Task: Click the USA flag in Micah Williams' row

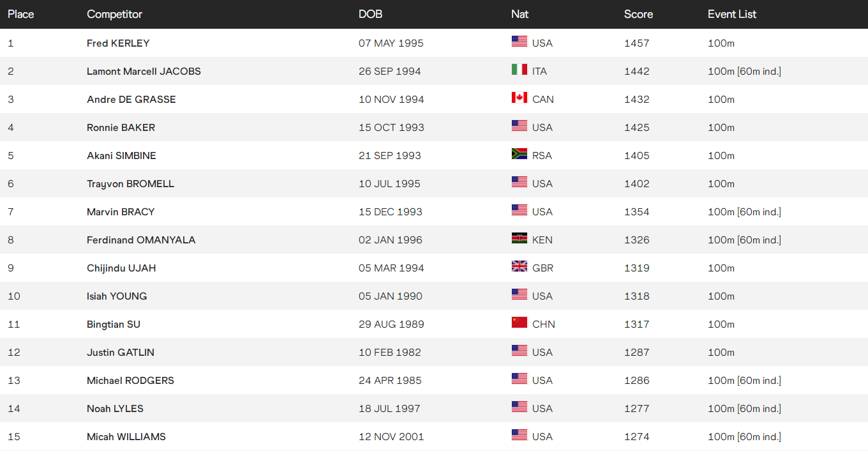Action: pyautogui.click(x=519, y=435)
